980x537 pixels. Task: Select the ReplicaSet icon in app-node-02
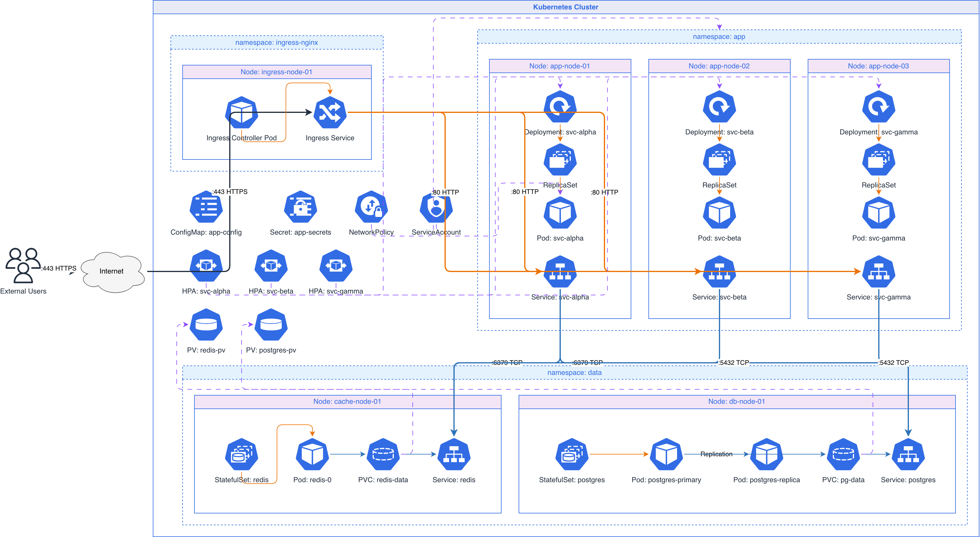(720, 160)
